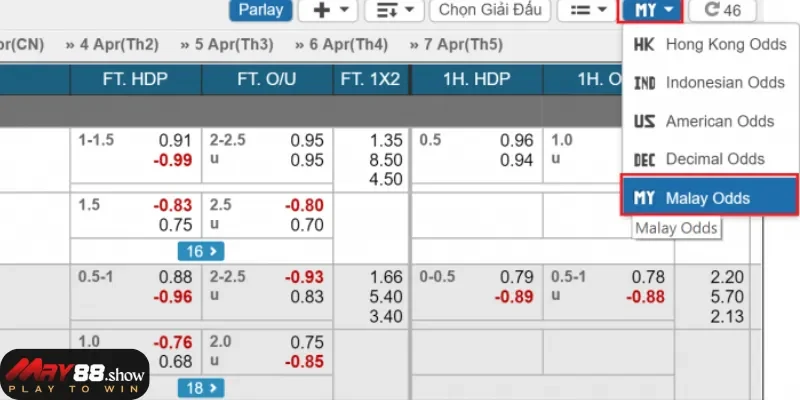Open the list view dropdown
Viewport: 800px width, 400px height.
(x=588, y=10)
